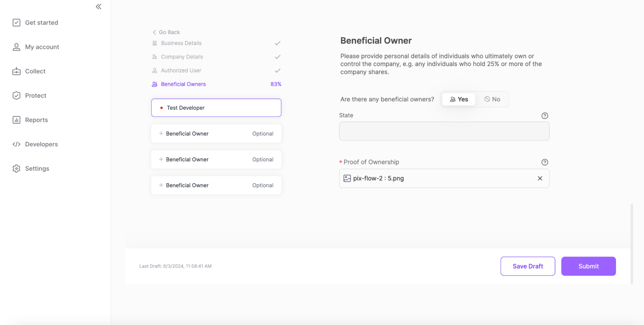Click the Developers code icon in sidebar

click(16, 144)
